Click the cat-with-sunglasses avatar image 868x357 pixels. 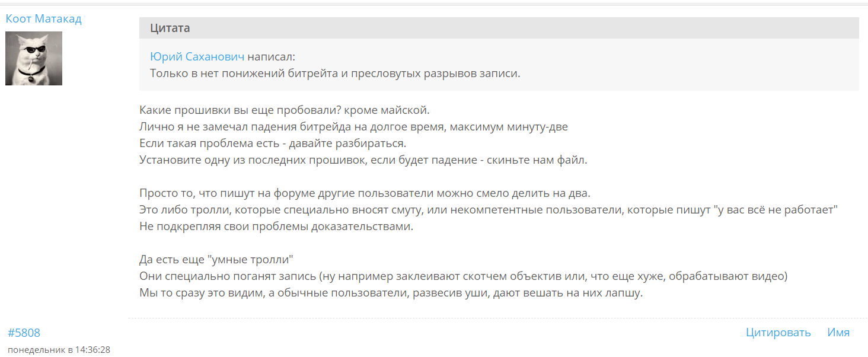point(34,58)
